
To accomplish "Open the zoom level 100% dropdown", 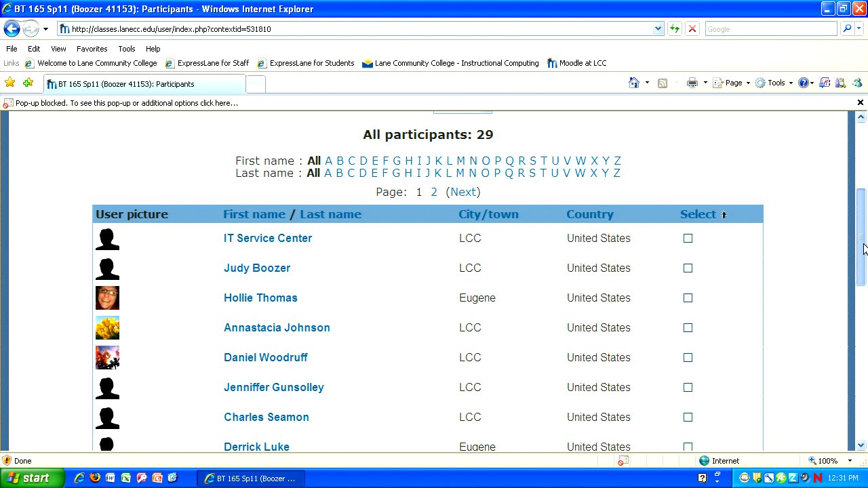I will coord(849,461).
